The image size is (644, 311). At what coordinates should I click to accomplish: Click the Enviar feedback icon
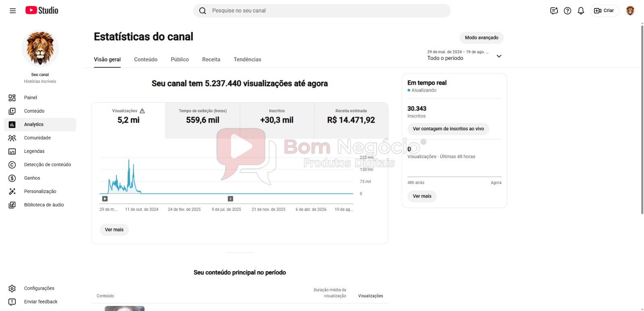coord(12,302)
